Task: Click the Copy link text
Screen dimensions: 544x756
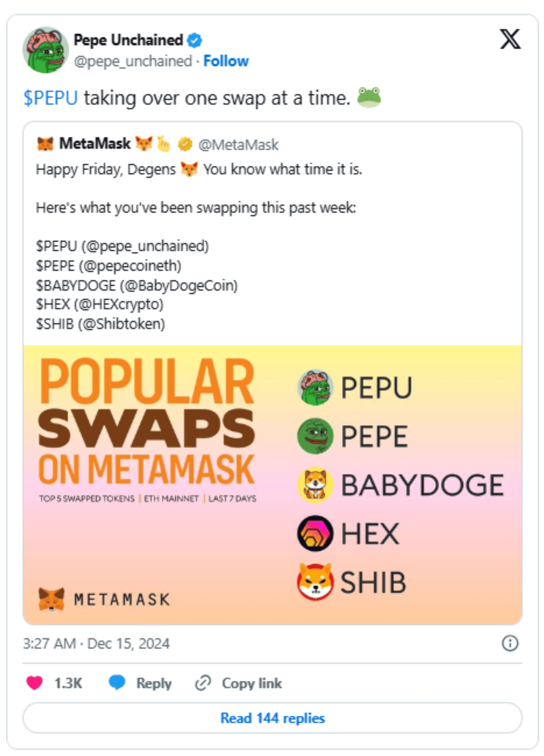Action: (x=252, y=683)
